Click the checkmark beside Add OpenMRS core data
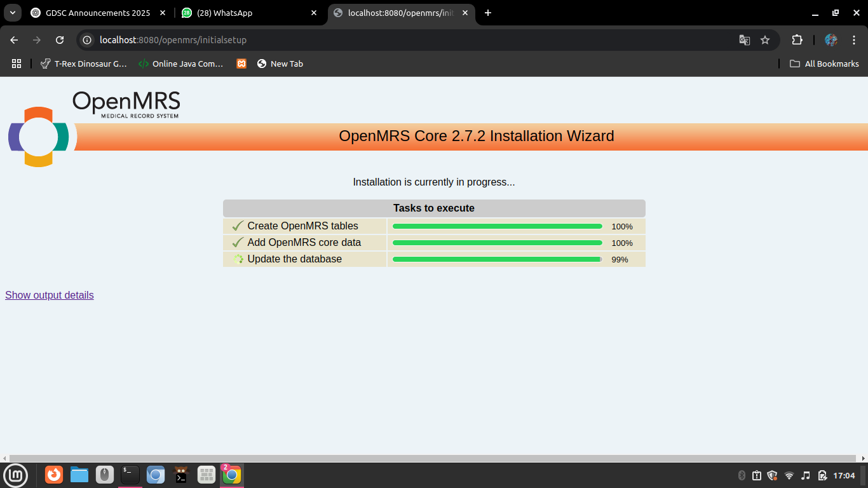 pyautogui.click(x=238, y=243)
